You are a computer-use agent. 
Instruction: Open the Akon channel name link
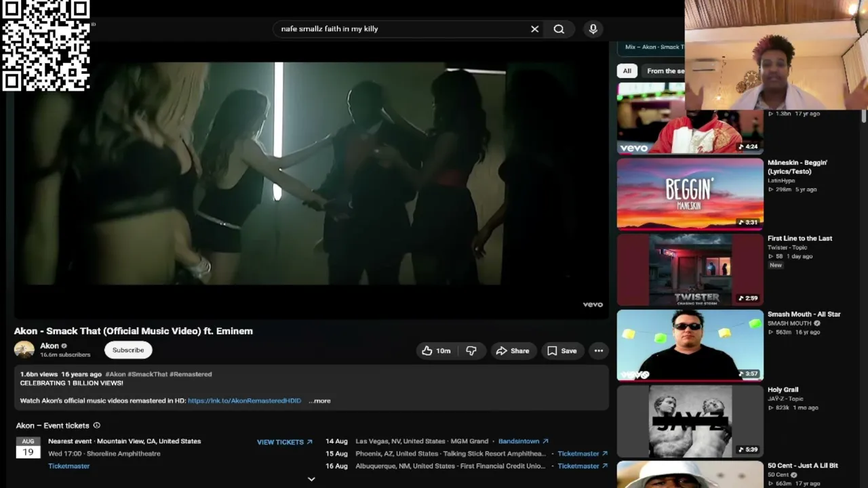tap(50, 346)
